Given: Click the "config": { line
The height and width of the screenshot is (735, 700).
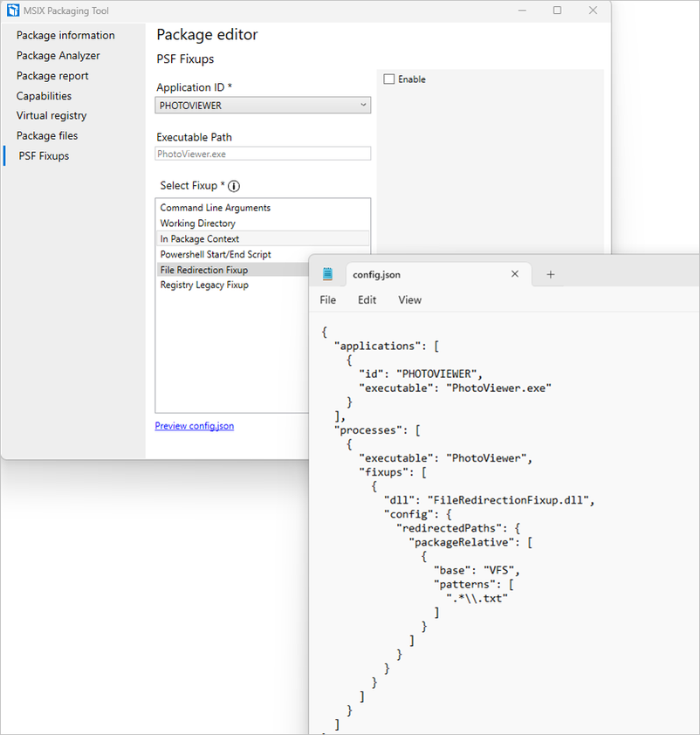Looking at the screenshot, I should click(418, 514).
